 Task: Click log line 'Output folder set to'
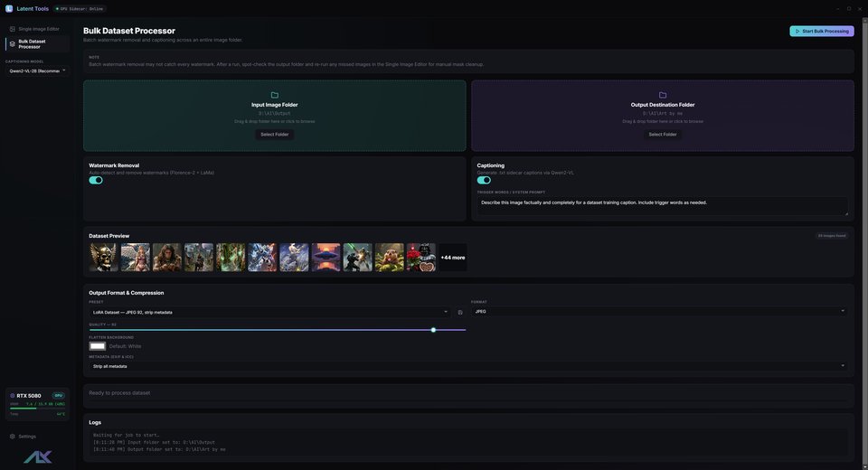point(159,449)
